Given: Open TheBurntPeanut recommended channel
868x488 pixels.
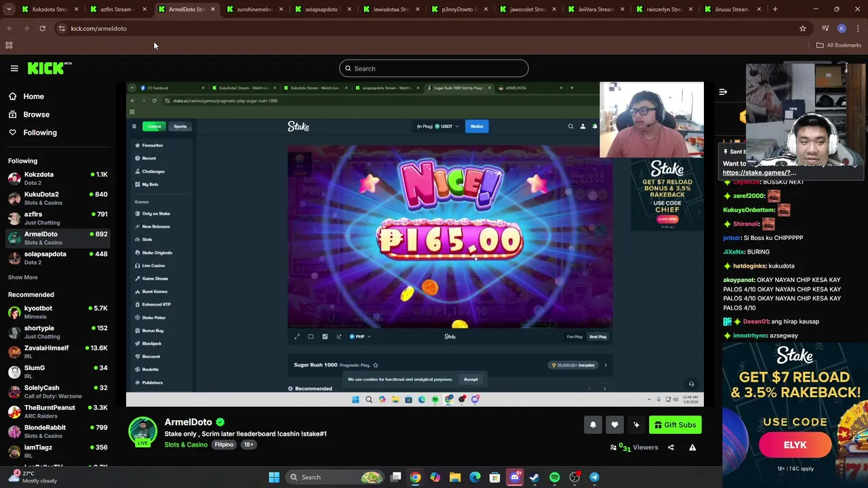Looking at the screenshot, I should click(x=58, y=411).
